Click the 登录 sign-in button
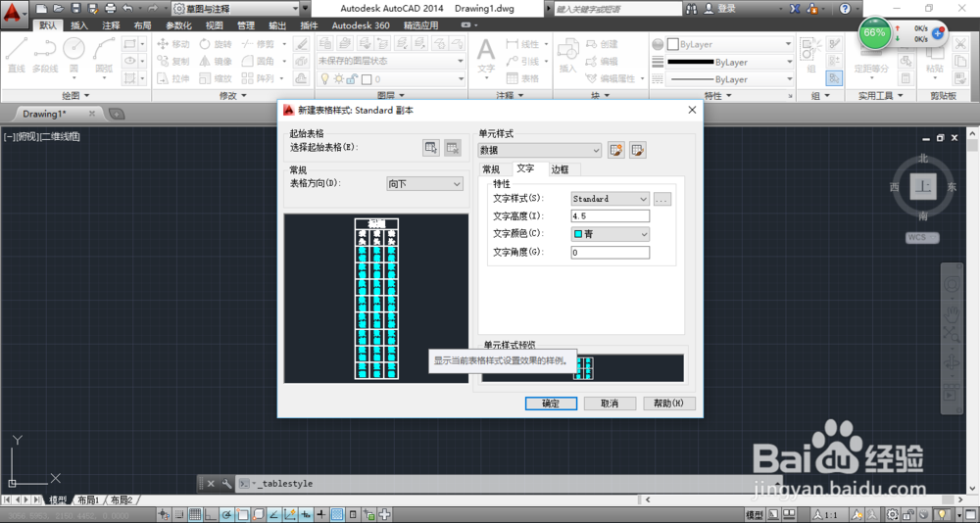Screen dimensions: 980x523 tap(720, 9)
